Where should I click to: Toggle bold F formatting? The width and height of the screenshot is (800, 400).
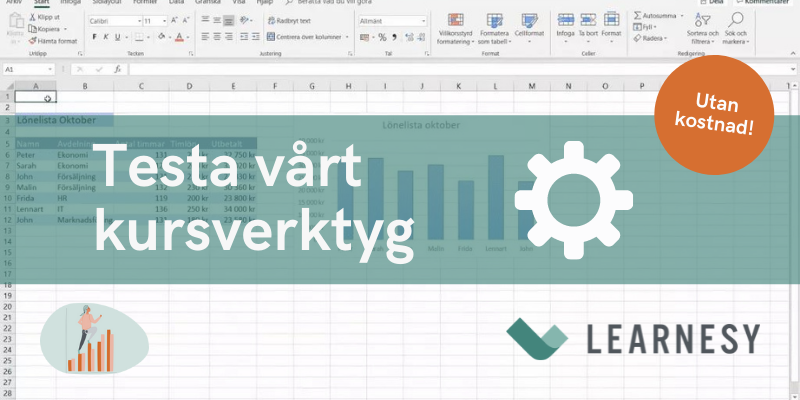[94, 37]
